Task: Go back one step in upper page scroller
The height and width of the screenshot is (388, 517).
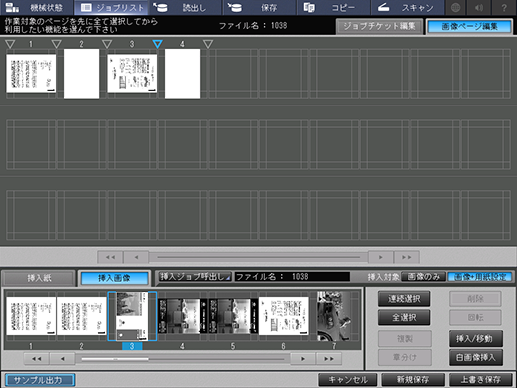Action: tap(136, 257)
